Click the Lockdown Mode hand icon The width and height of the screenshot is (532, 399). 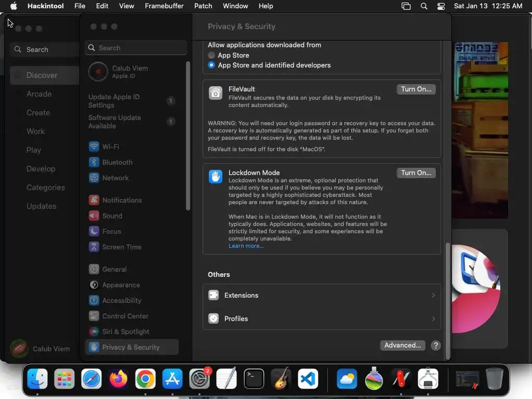tap(216, 177)
